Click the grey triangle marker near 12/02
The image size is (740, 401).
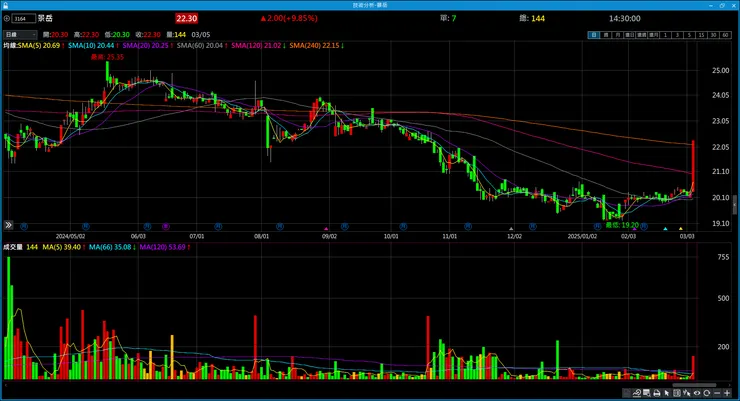point(511,229)
